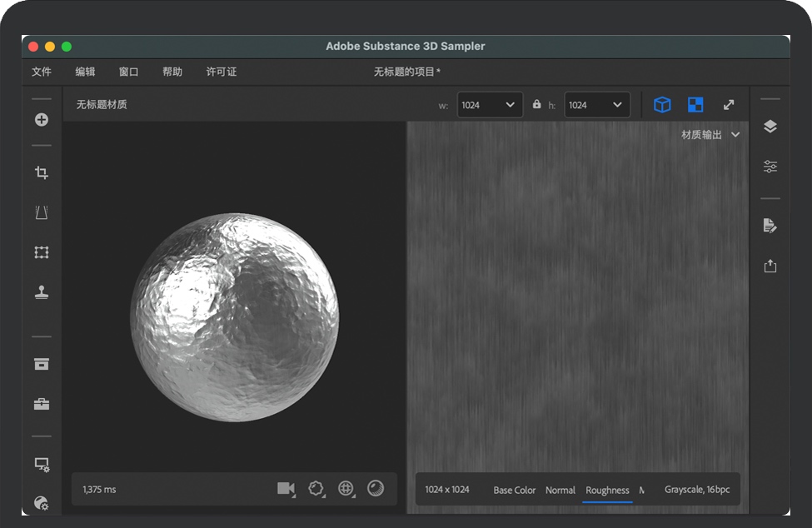Open the Properties sliders panel
Image resolution: width=812 pixels, height=528 pixels.
tap(770, 167)
